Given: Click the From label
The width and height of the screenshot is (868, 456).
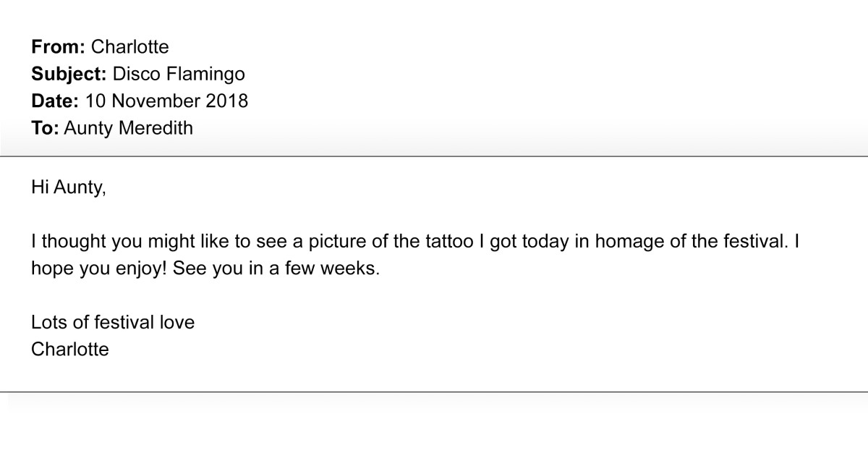Looking at the screenshot, I should click(x=59, y=47).
